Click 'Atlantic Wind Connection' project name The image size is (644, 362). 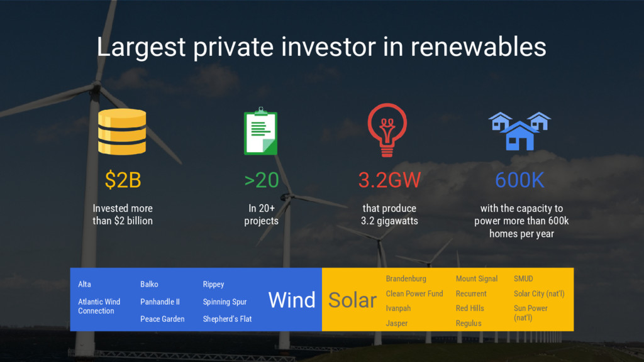coord(99,306)
